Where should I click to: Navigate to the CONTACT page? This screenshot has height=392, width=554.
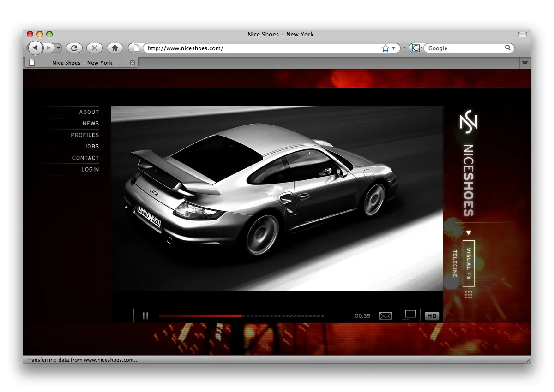[85, 158]
